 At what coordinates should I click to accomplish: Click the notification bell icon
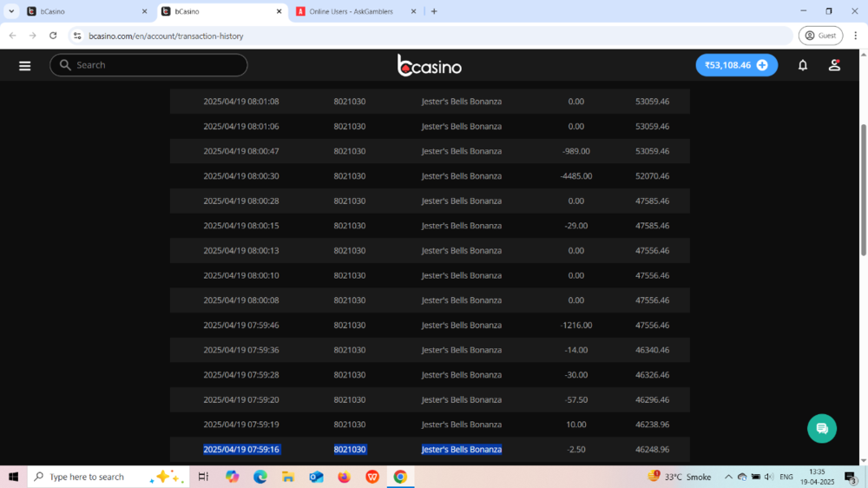point(803,65)
